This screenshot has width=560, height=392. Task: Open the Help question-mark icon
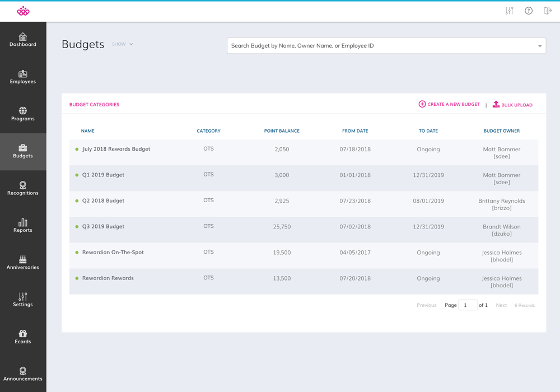click(x=528, y=10)
